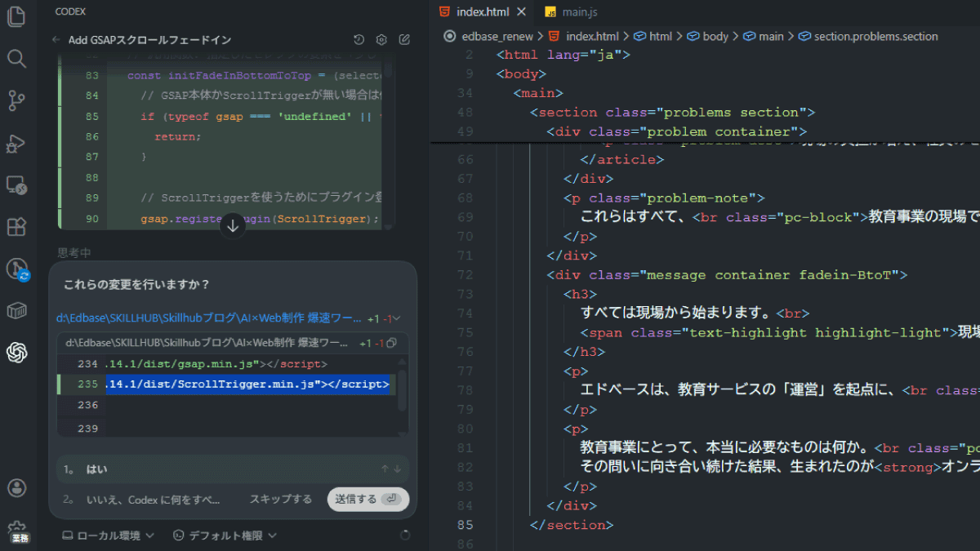The height and width of the screenshot is (551, 980).
Task: Open the Explorer view in activity bar
Action: (16, 16)
